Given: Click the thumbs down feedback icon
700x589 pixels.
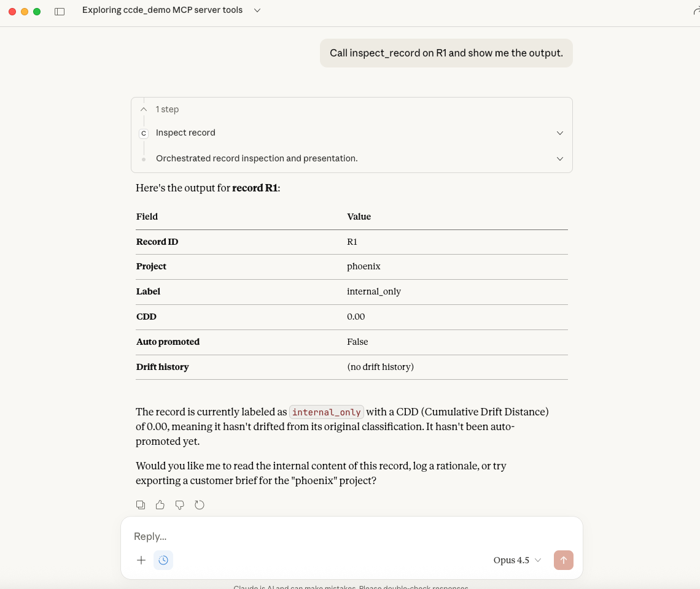Looking at the screenshot, I should pos(180,505).
